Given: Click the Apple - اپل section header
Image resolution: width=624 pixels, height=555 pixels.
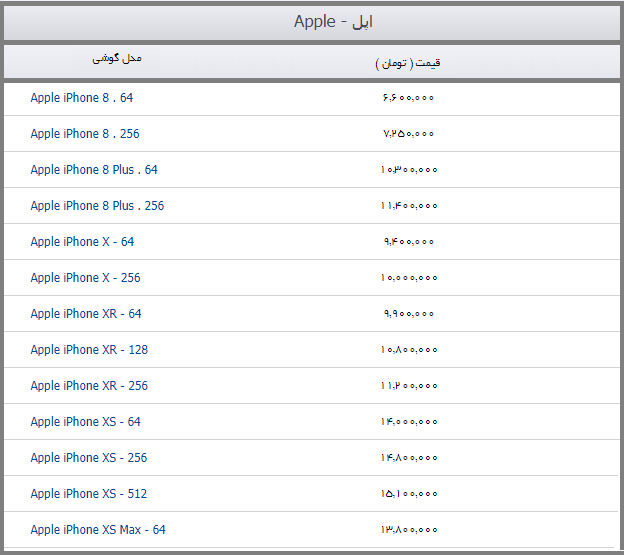Looking at the screenshot, I should [x=333, y=22].
